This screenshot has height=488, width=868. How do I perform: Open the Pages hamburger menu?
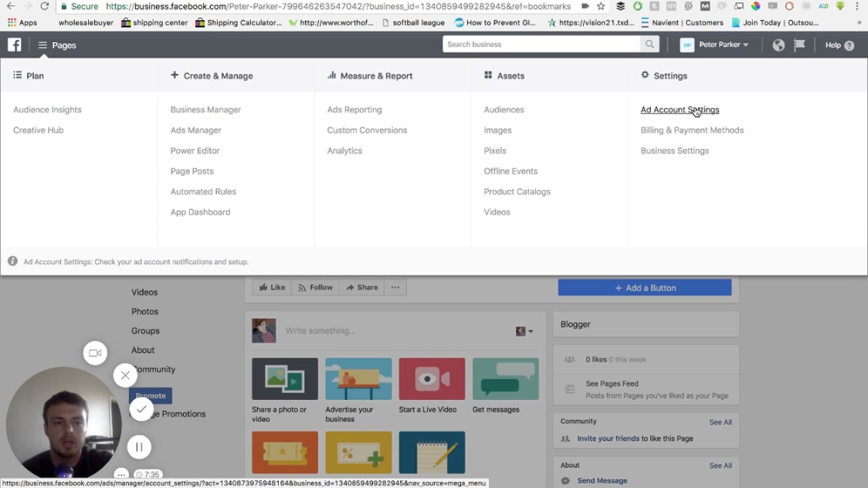click(x=57, y=45)
